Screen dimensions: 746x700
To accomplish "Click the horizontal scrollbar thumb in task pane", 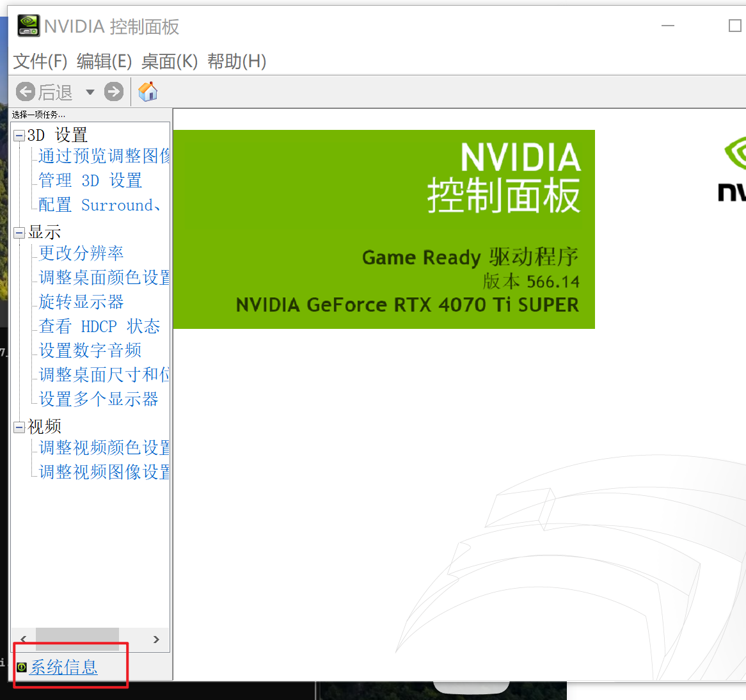I will pyautogui.click(x=77, y=640).
